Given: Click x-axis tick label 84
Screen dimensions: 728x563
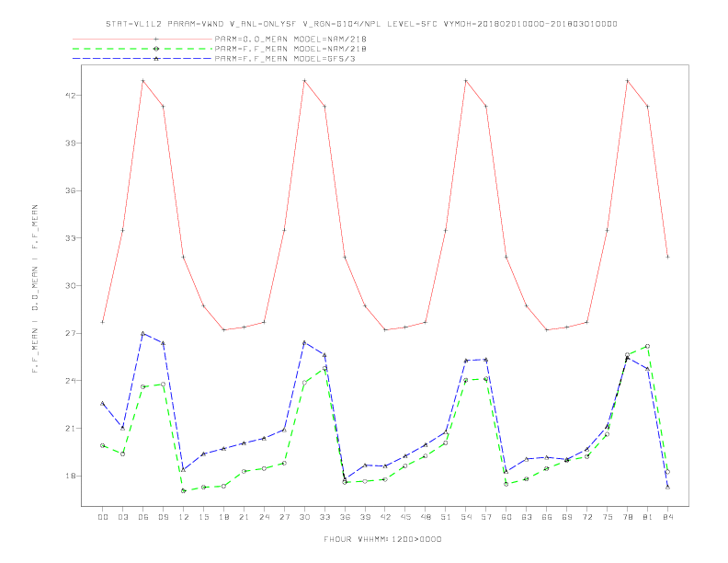Looking at the screenshot, I should [x=667, y=517].
